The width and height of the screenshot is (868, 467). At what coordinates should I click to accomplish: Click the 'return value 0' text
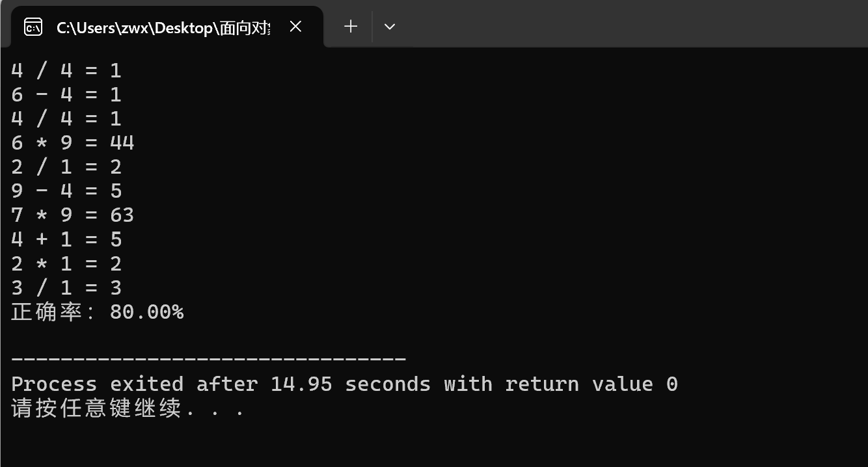[x=591, y=384]
